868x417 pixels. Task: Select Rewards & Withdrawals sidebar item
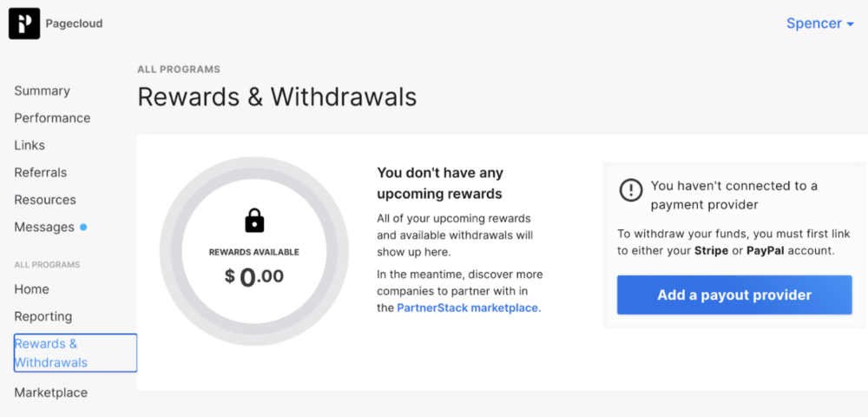pyautogui.click(x=76, y=353)
